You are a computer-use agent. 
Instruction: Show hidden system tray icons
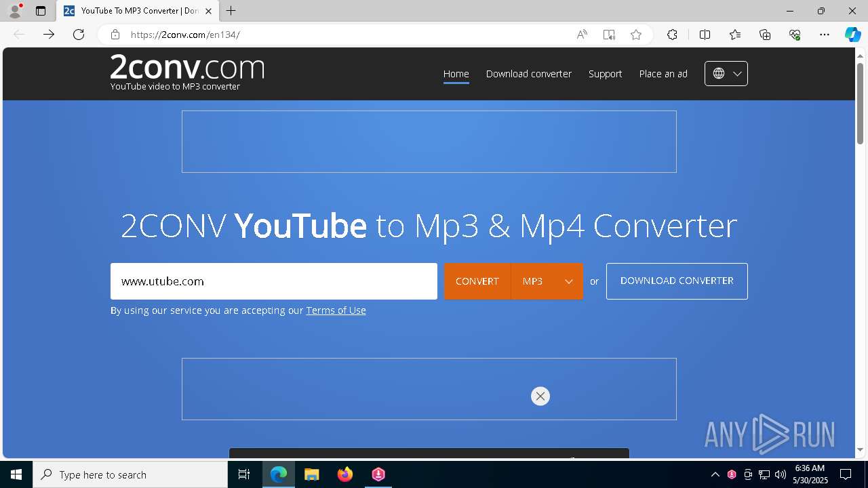coord(715,474)
